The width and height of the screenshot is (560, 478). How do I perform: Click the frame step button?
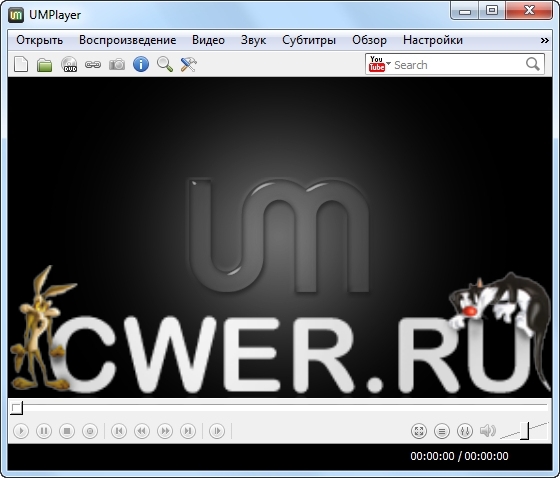pyautogui.click(x=217, y=431)
